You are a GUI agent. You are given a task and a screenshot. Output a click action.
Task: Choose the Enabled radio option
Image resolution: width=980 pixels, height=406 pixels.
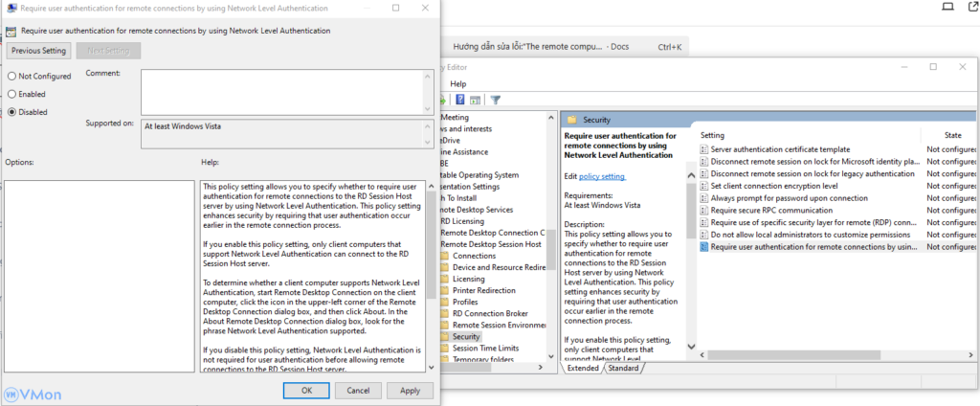pyautogui.click(x=12, y=94)
